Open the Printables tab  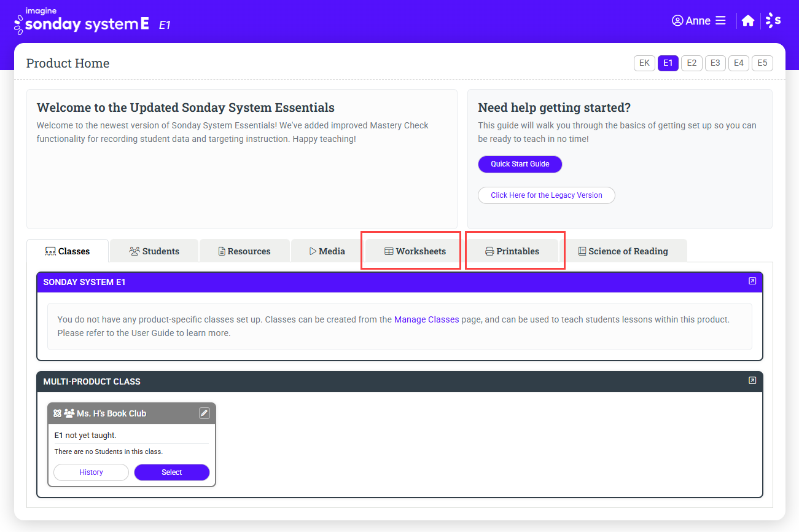pos(512,251)
